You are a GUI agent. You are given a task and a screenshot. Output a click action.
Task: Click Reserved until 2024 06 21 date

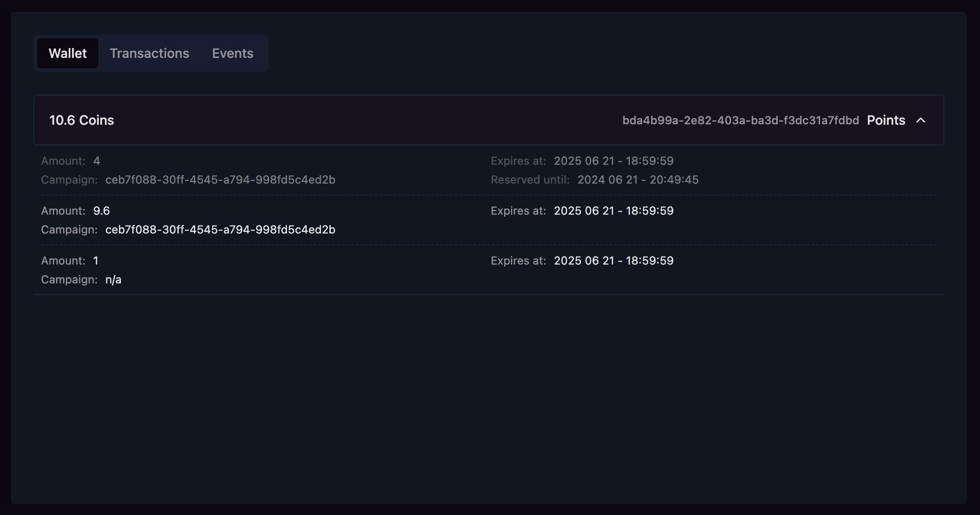point(637,180)
